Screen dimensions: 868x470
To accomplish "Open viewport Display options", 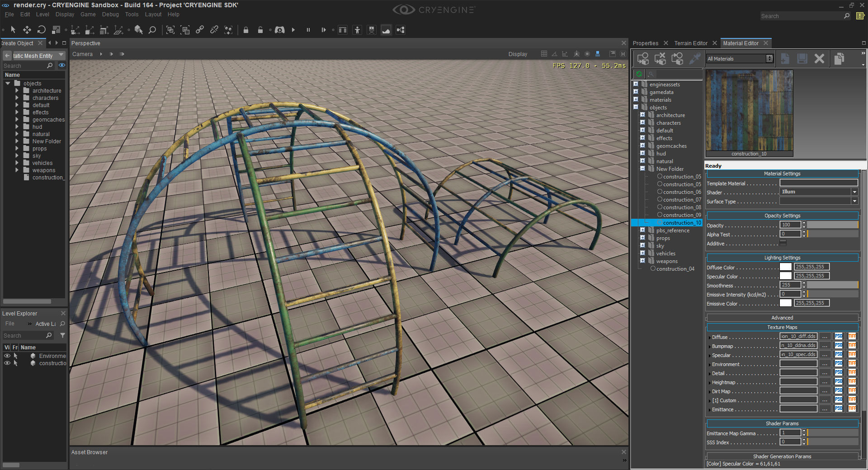I will coord(518,54).
